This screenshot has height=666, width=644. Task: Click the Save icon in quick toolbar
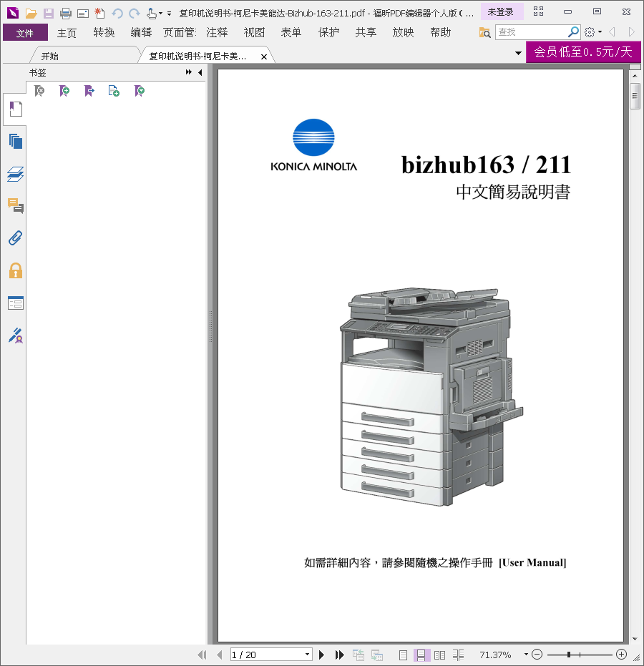coord(49,14)
